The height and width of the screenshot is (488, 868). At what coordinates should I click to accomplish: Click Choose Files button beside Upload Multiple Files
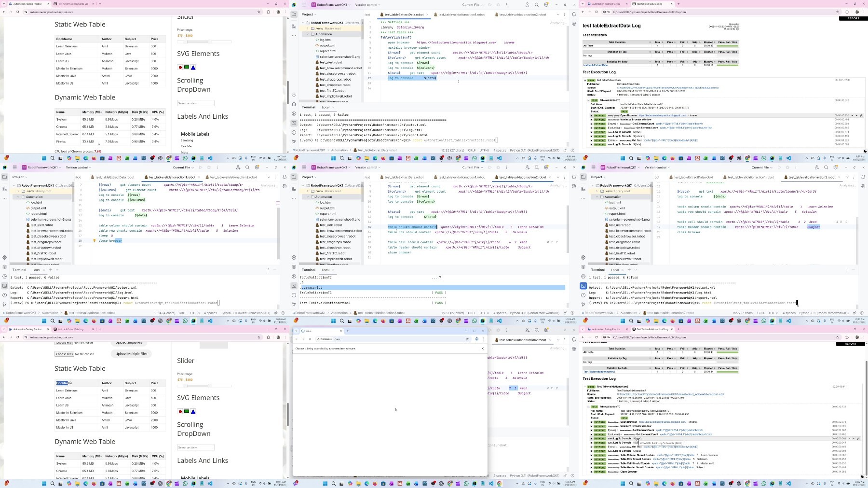64,354
